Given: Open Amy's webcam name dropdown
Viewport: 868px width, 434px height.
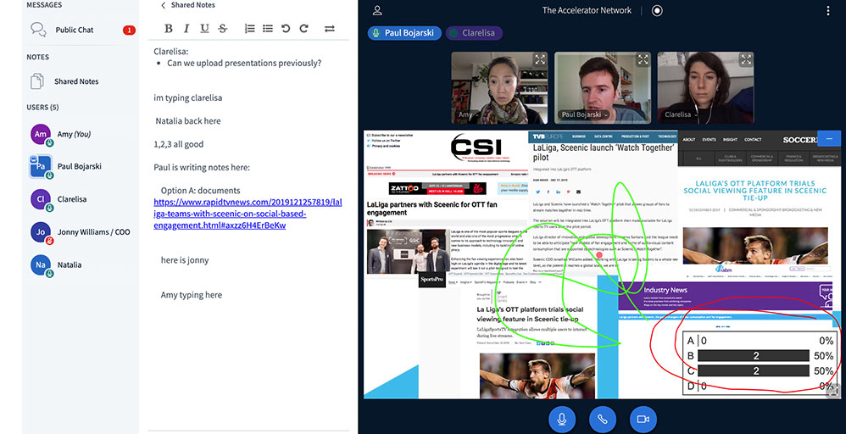Looking at the screenshot, I should click(468, 115).
